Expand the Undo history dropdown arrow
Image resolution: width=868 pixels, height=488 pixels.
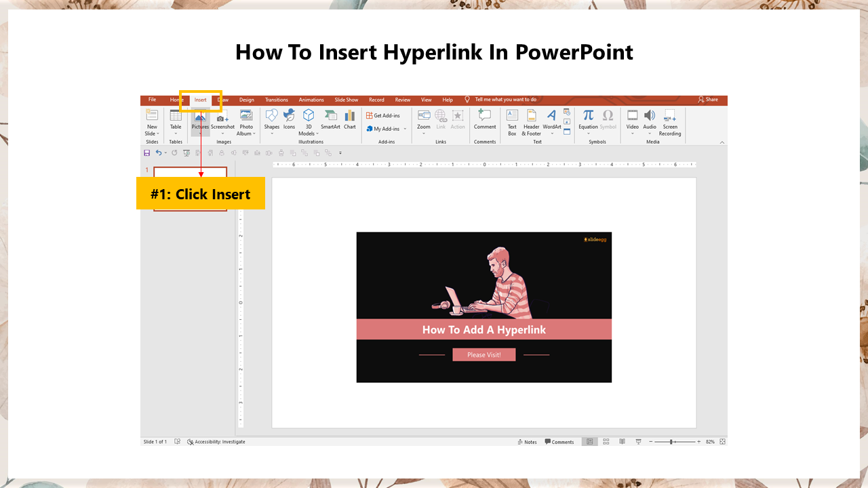(x=165, y=153)
